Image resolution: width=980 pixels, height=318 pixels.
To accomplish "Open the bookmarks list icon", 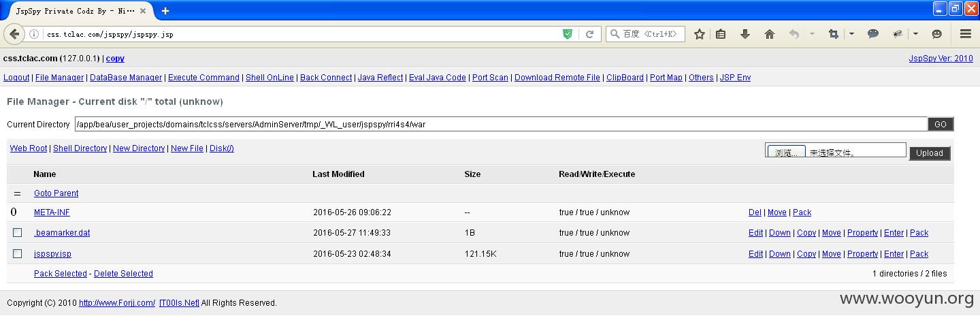I will click(721, 34).
